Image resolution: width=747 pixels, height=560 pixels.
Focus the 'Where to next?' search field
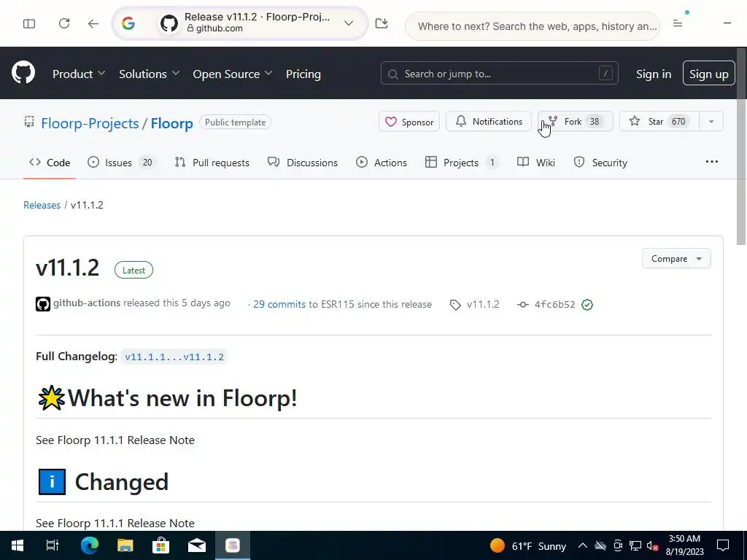coord(532,26)
